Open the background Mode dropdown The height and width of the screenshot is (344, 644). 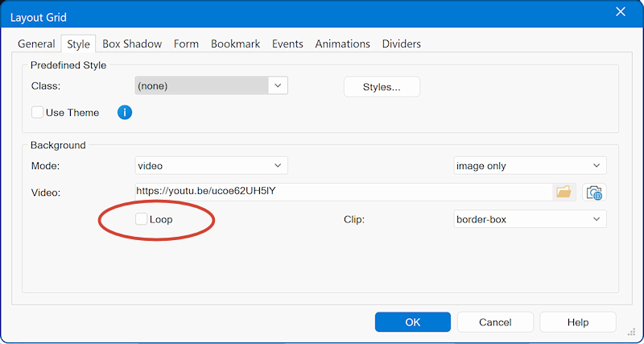tap(211, 166)
